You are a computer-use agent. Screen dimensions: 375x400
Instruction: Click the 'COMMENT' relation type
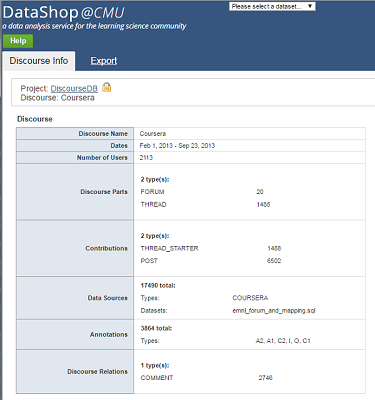click(157, 378)
